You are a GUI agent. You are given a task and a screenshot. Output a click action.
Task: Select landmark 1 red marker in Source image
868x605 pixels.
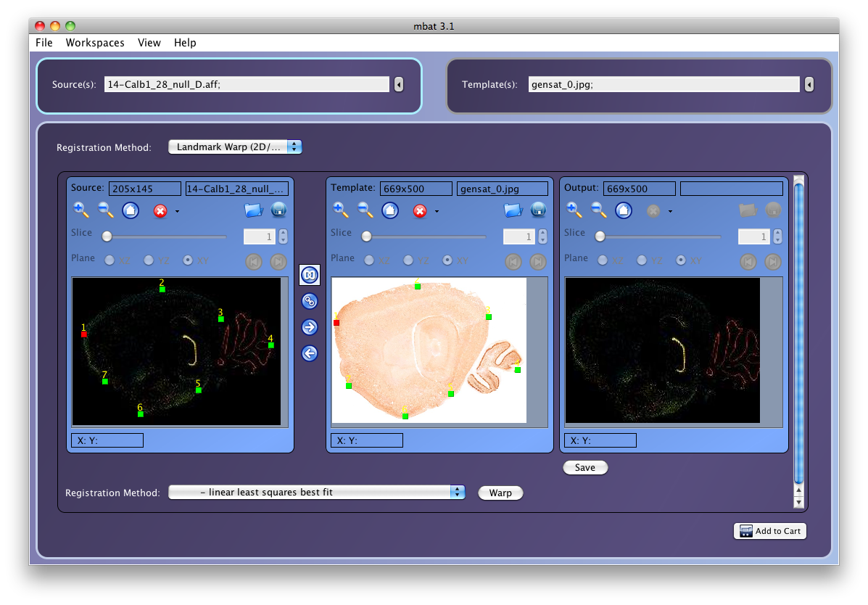tap(84, 334)
